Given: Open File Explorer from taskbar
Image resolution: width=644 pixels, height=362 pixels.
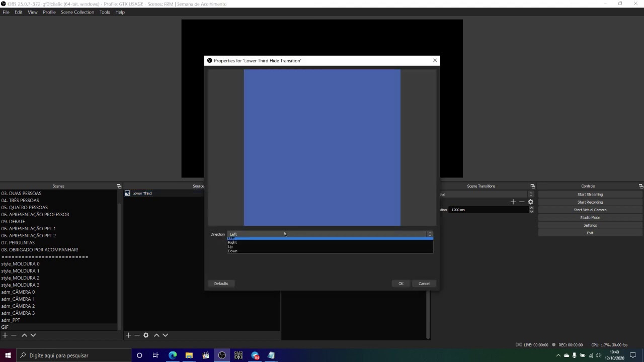Looking at the screenshot, I should click(189, 355).
